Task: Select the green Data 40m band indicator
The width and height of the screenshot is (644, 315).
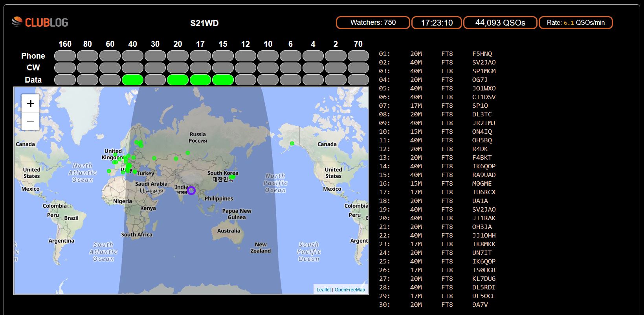Action: tap(133, 80)
